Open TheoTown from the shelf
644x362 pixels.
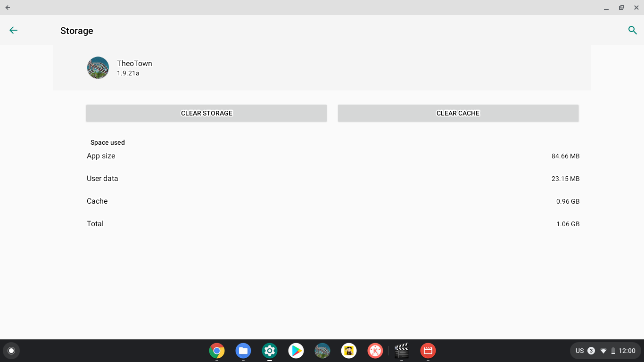322,351
